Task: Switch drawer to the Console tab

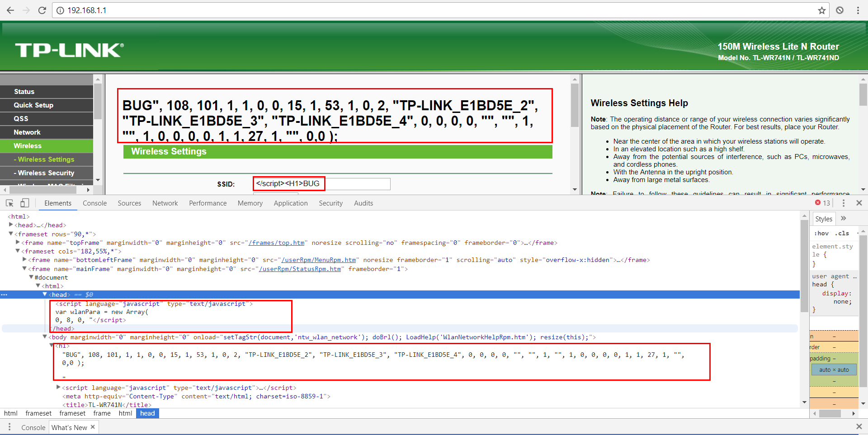Action: click(x=33, y=427)
